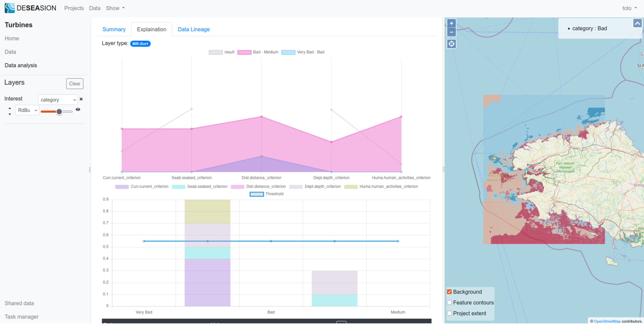The image size is (644, 324).
Task: Enable Feature contours checkbox
Action: coord(449,302)
